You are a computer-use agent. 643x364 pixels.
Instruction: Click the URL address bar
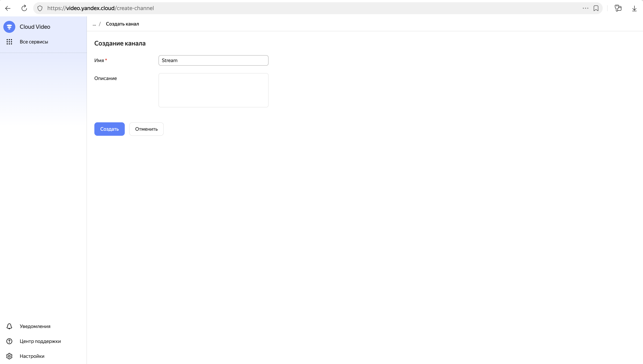click(300, 8)
